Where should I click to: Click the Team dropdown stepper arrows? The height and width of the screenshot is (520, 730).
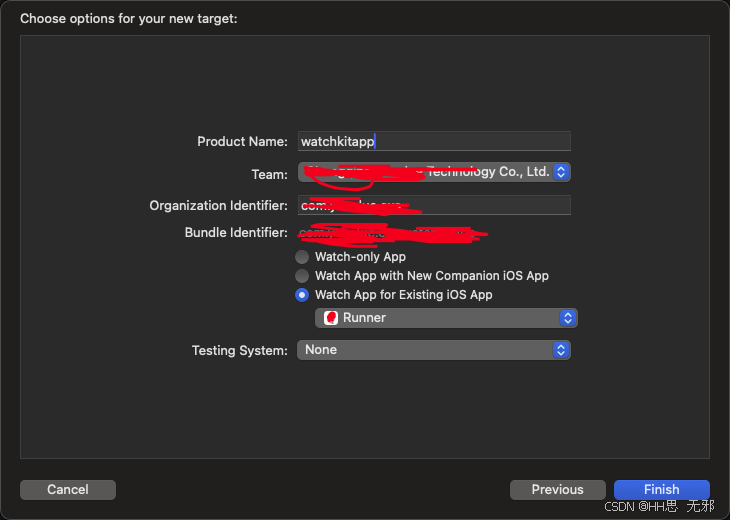pyautogui.click(x=561, y=172)
